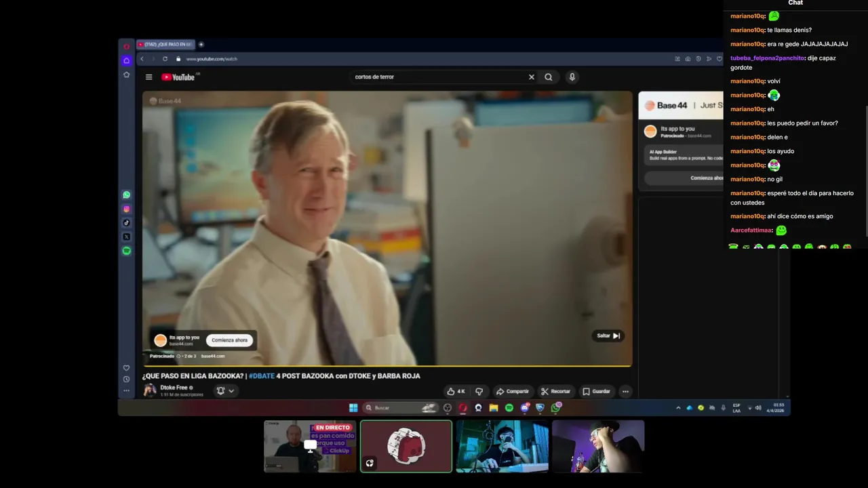Open the bookmarks star in Opera sidebar
Viewport: 868px width, 488px height.
pyautogui.click(x=126, y=75)
